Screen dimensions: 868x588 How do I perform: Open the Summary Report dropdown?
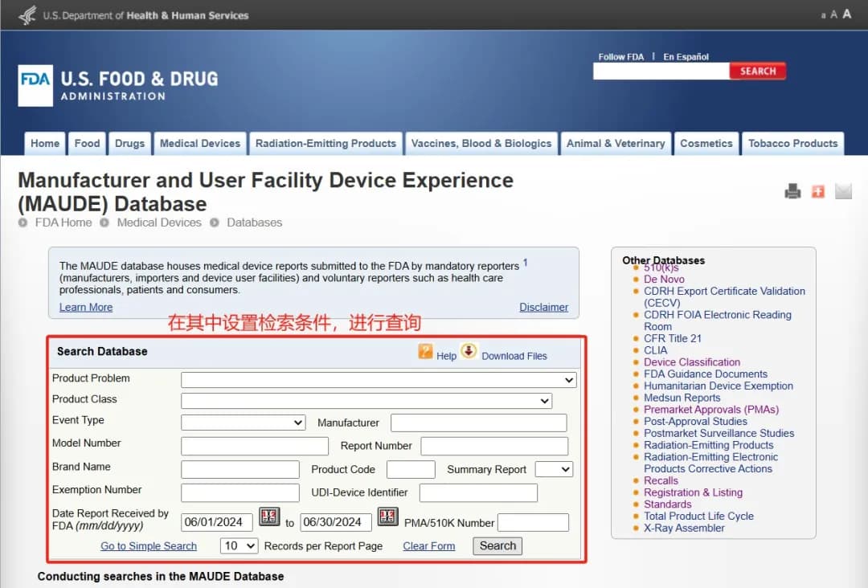tap(554, 469)
